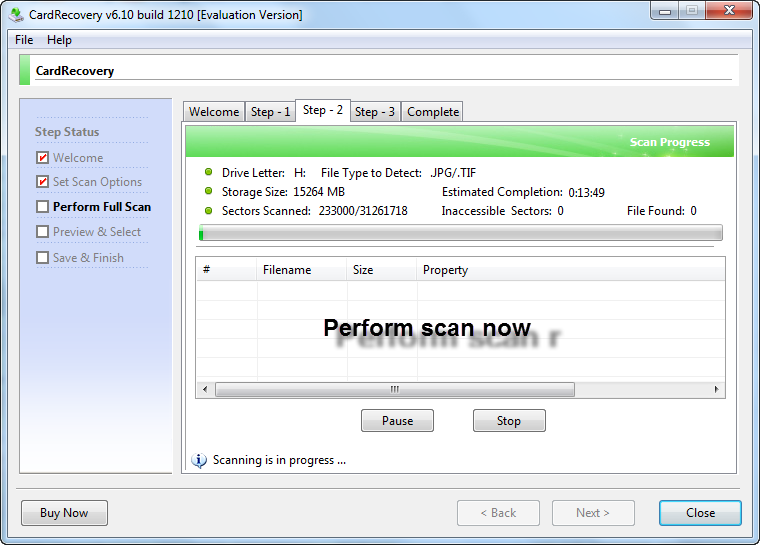Click the Next button
Image resolution: width=760 pixels, height=545 pixels.
click(593, 513)
